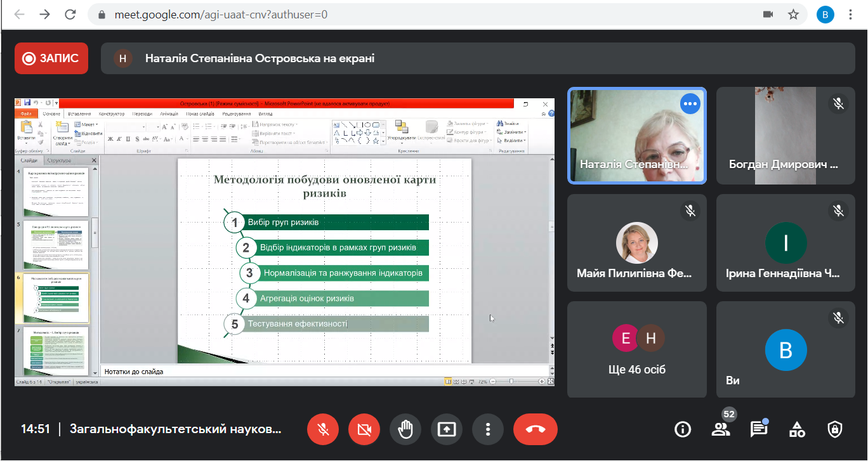Turn on your camera
Image resolution: width=868 pixels, height=461 pixels.
tap(364, 429)
